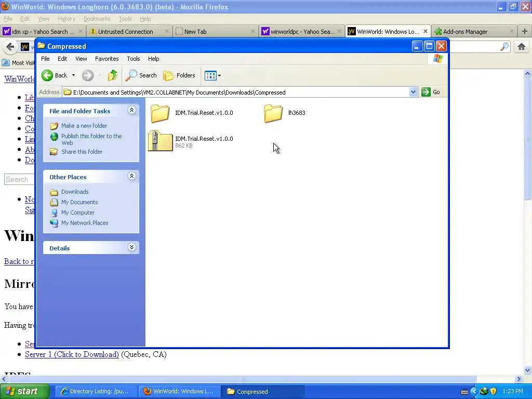
Task: Click the grayed Forward arrow button
Action: [x=87, y=75]
